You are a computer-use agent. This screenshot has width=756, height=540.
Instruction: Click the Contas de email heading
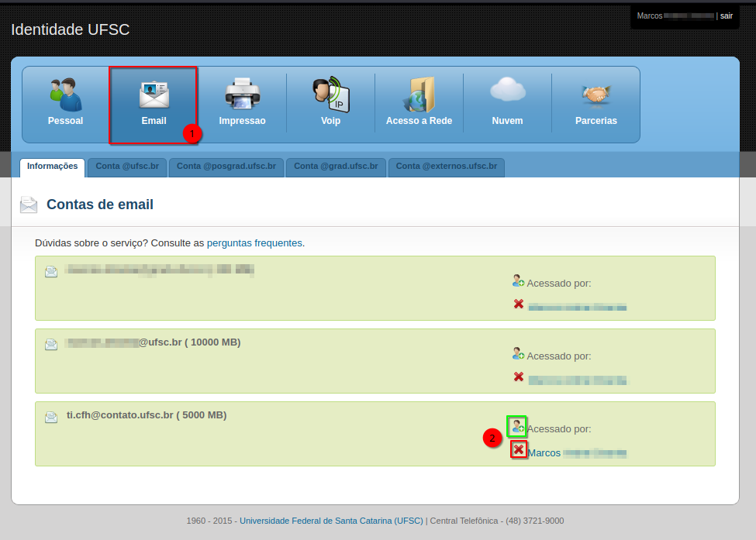click(100, 205)
